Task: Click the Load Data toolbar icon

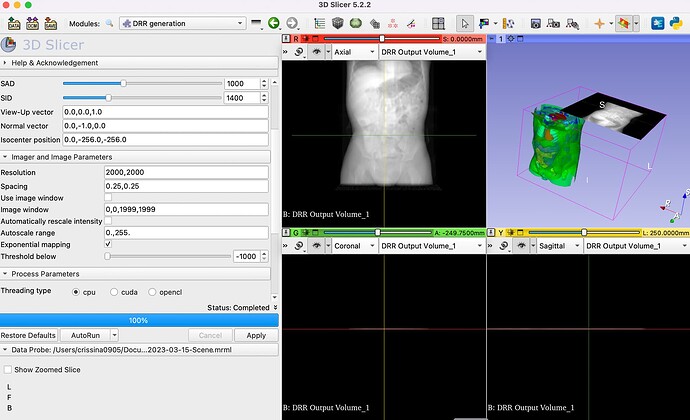Action: point(12,22)
